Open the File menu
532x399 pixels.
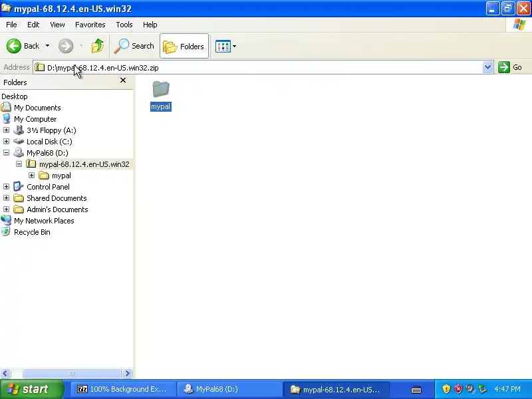coord(11,25)
